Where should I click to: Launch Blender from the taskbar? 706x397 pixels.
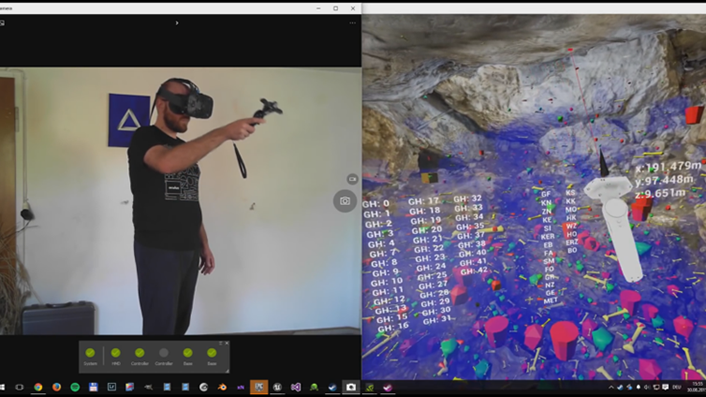[222, 387]
